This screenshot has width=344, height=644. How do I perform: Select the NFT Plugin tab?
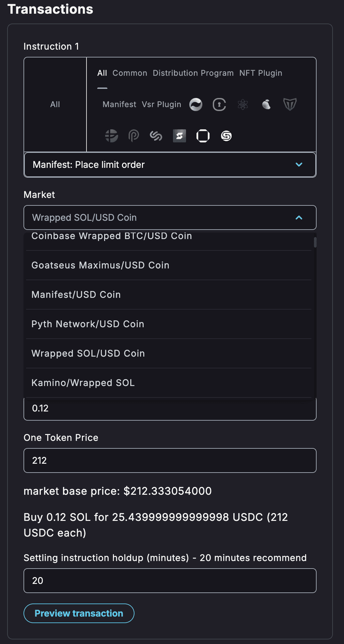click(260, 73)
